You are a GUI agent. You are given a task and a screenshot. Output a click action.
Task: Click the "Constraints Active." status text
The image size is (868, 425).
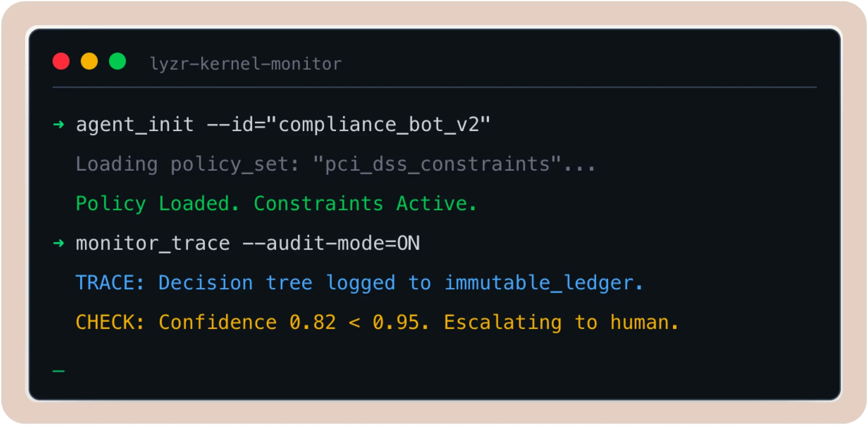point(365,204)
